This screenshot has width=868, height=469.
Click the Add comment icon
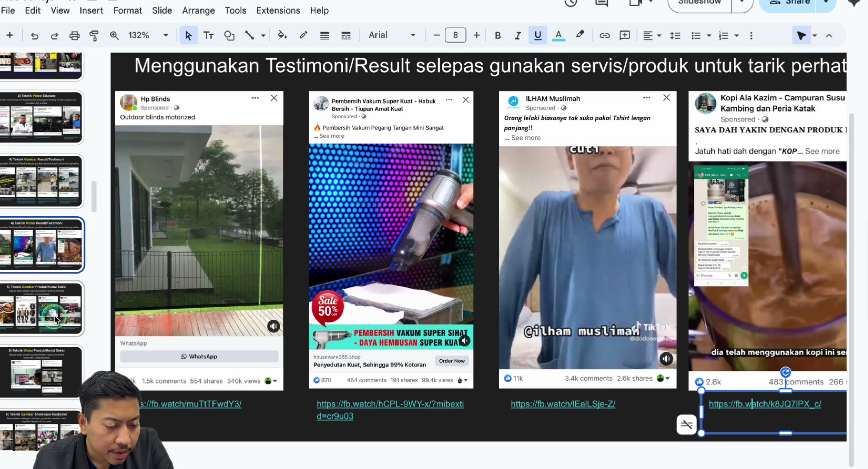[625, 36]
